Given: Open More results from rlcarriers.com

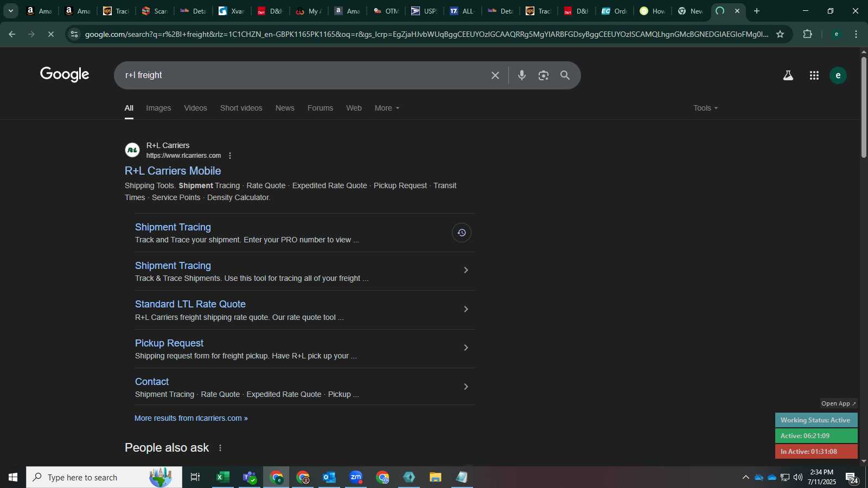Looking at the screenshot, I should (191, 418).
